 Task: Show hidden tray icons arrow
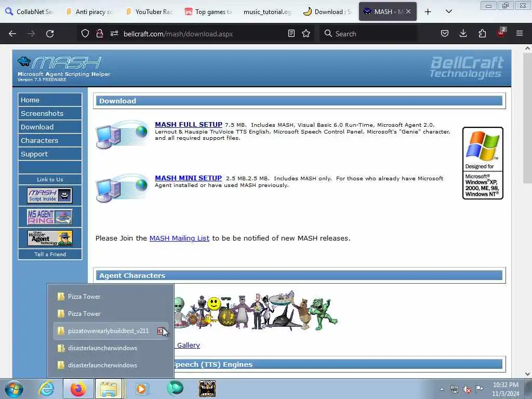[x=442, y=390]
